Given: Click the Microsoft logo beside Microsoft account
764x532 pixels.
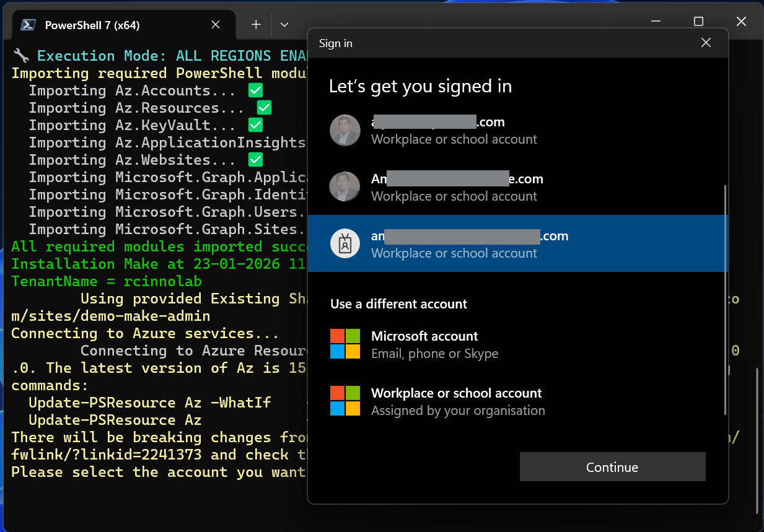Looking at the screenshot, I should (345, 343).
